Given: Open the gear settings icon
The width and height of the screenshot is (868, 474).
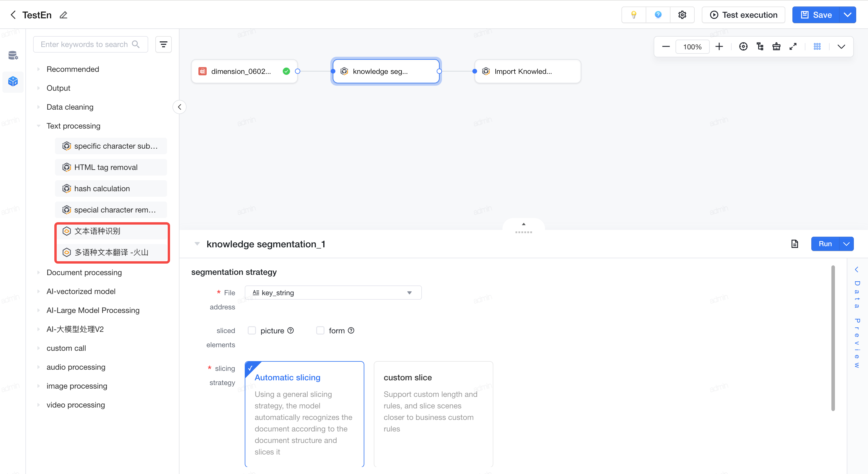Looking at the screenshot, I should 682,15.
